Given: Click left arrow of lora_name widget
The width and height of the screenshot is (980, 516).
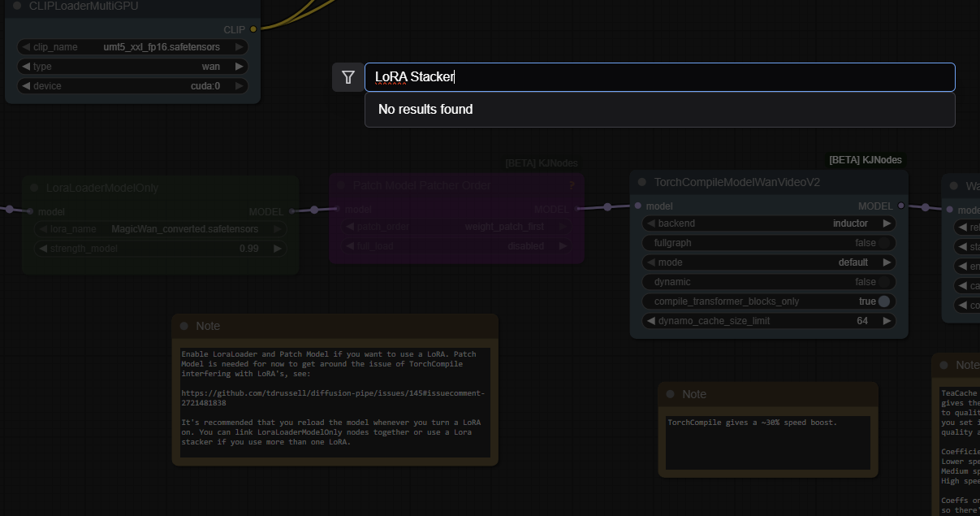Looking at the screenshot, I should click(42, 229).
